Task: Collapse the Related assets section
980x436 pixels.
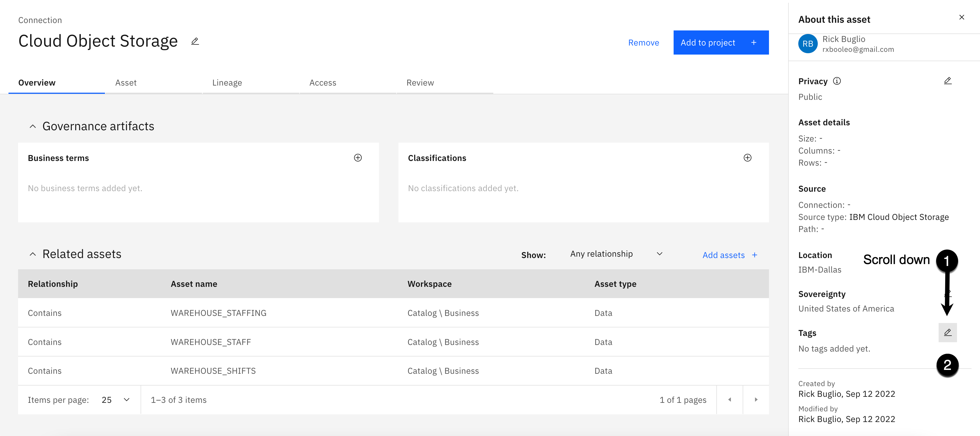Action: [33, 254]
